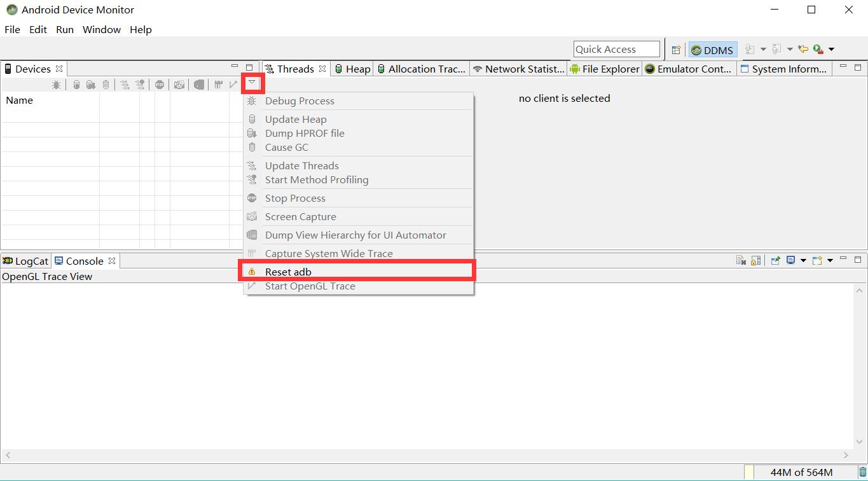This screenshot has width=868, height=481.
Task: Maximize the Threads tab panel
Action: point(858,67)
